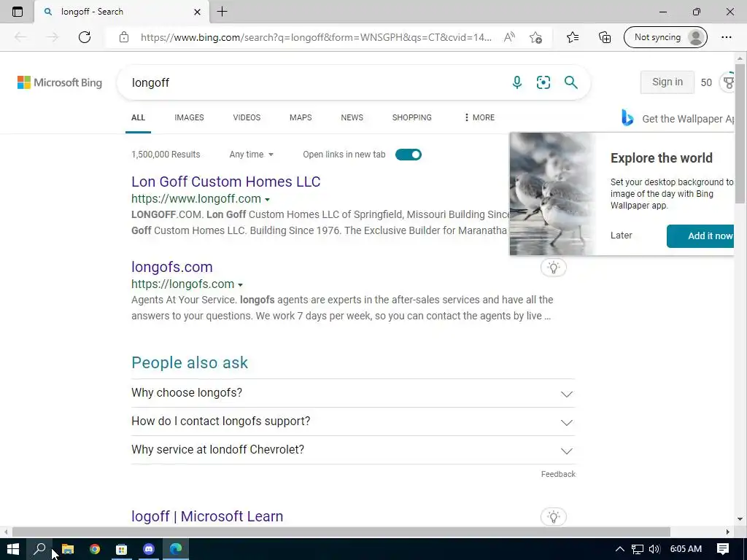Search by voice using microphone icon
Image resolution: width=747 pixels, height=560 pixels.
coord(517,82)
